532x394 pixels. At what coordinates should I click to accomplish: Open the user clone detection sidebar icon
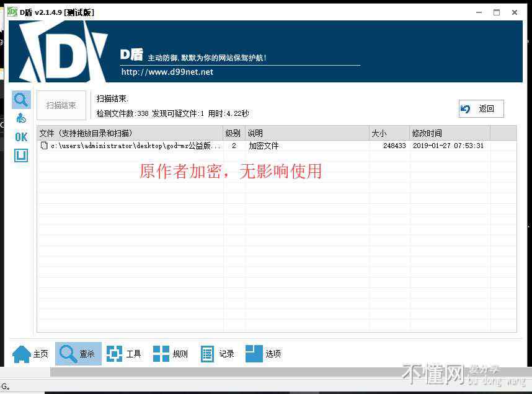click(x=21, y=118)
